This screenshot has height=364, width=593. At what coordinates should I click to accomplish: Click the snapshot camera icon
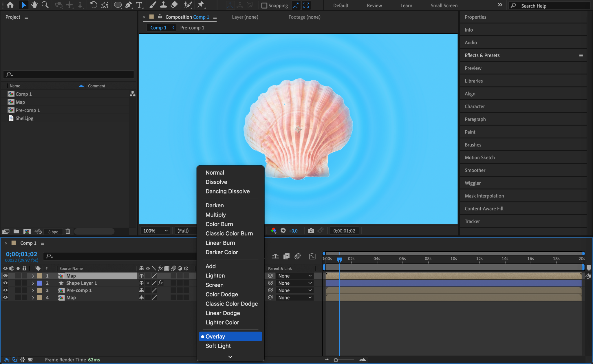(311, 231)
